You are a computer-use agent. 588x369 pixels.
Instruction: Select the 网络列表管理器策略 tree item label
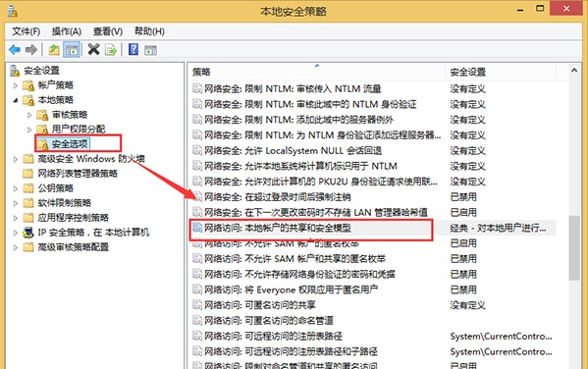pyautogui.click(x=78, y=174)
